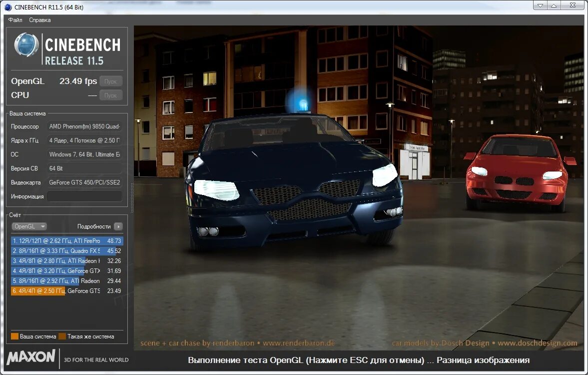Open the Справка menu
This screenshot has height=375, width=588.
pyautogui.click(x=40, y=20)
